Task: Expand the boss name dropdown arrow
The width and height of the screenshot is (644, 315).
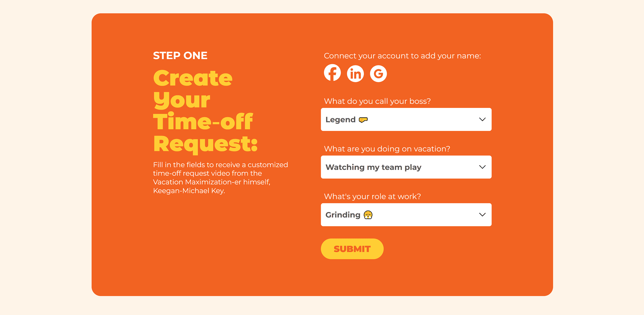Action: 482,120
